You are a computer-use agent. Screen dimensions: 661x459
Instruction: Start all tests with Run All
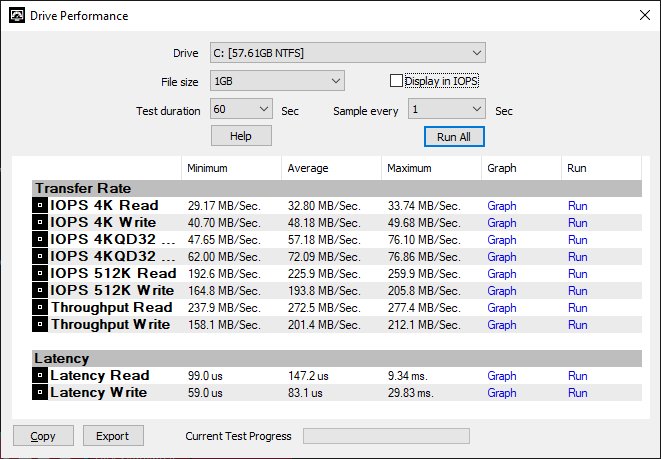[454, 137]
